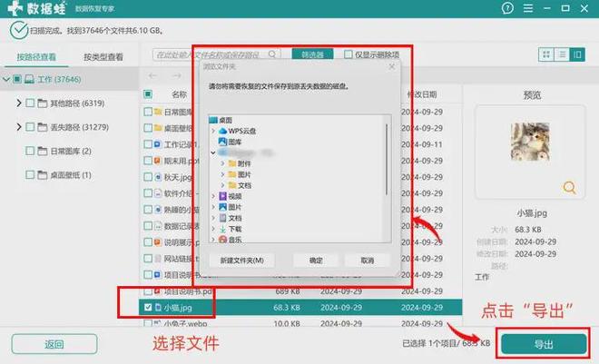Collapse the 工作 (37646) tree node
Screen dimensions: 599x364
[x=6, y=79]
